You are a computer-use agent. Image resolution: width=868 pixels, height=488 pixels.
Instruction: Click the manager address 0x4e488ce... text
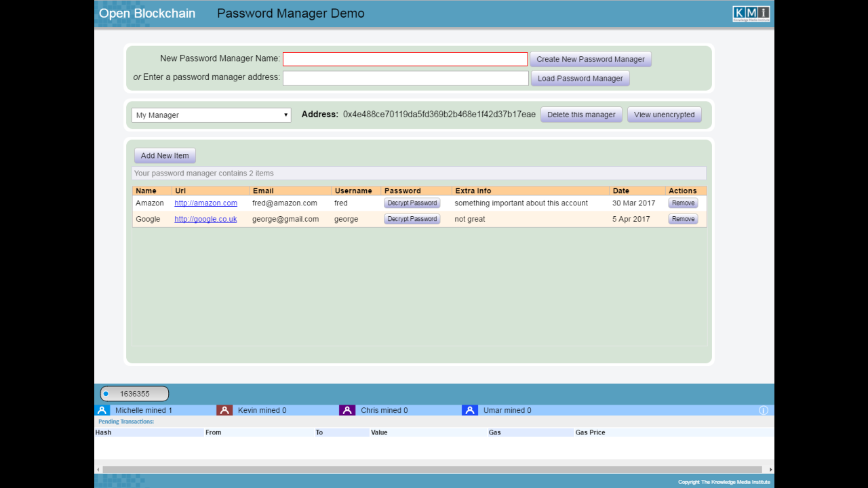(439, 115)
